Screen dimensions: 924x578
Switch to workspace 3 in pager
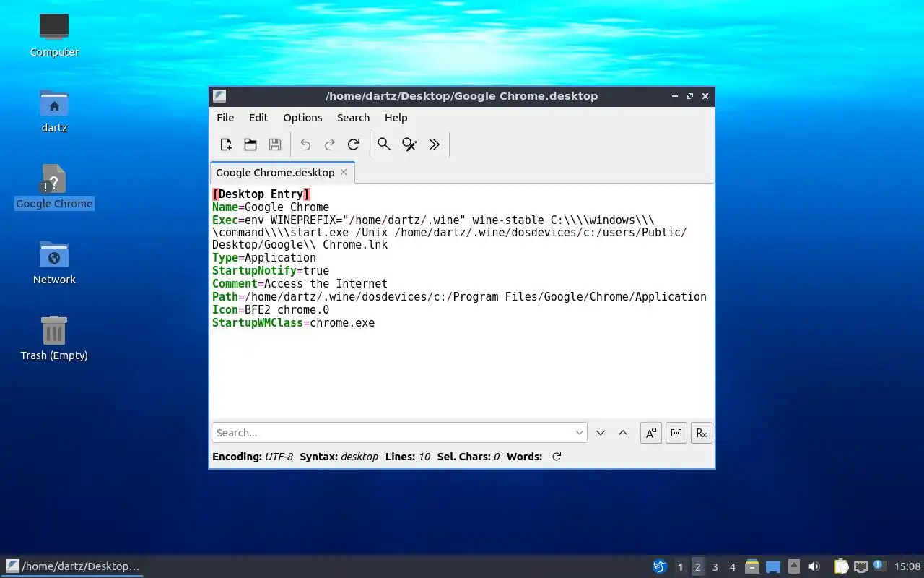tap(715, 567)
